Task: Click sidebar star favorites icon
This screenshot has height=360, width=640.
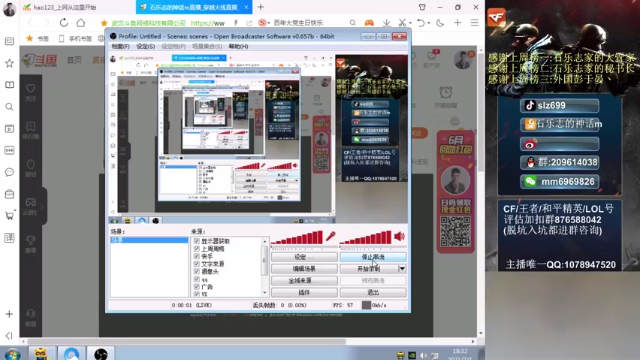Action: point(9,63)
